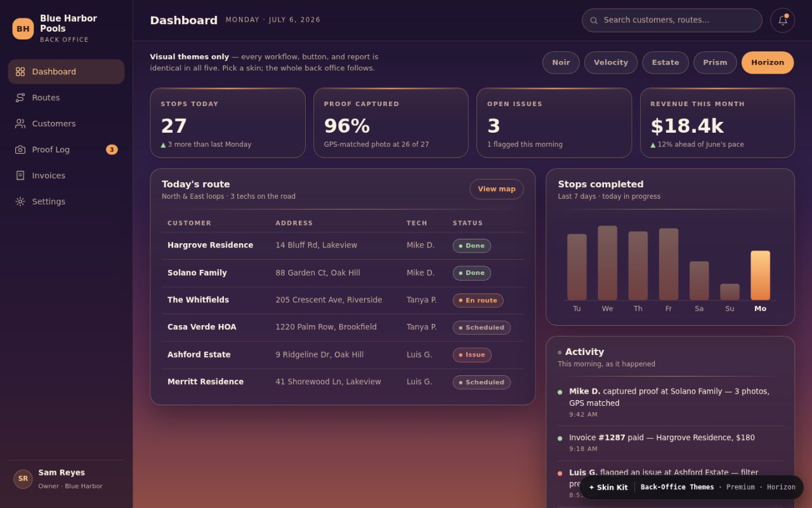Open Dashboard in sidebar
Screen dimensions: 812x508
coord(66,72)
